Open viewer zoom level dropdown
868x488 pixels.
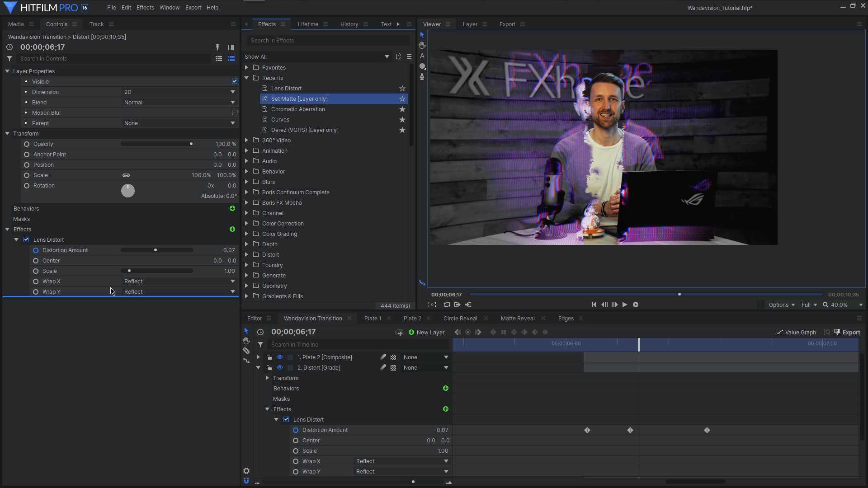coord(861,305)
